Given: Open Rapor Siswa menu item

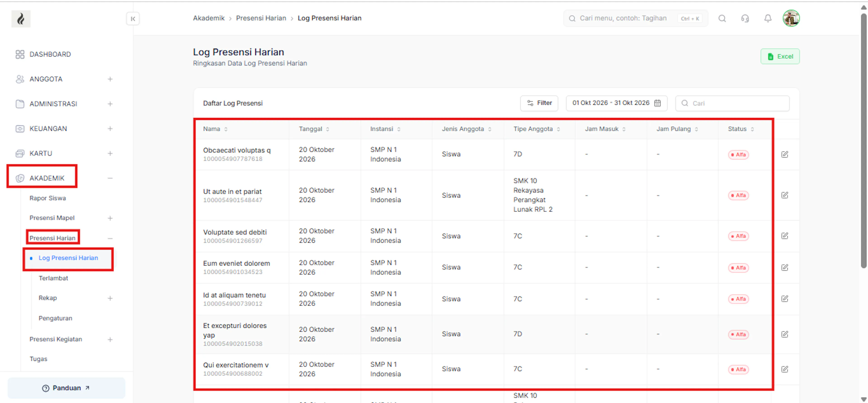Looking at the screenshot, I should click(47, 198).
